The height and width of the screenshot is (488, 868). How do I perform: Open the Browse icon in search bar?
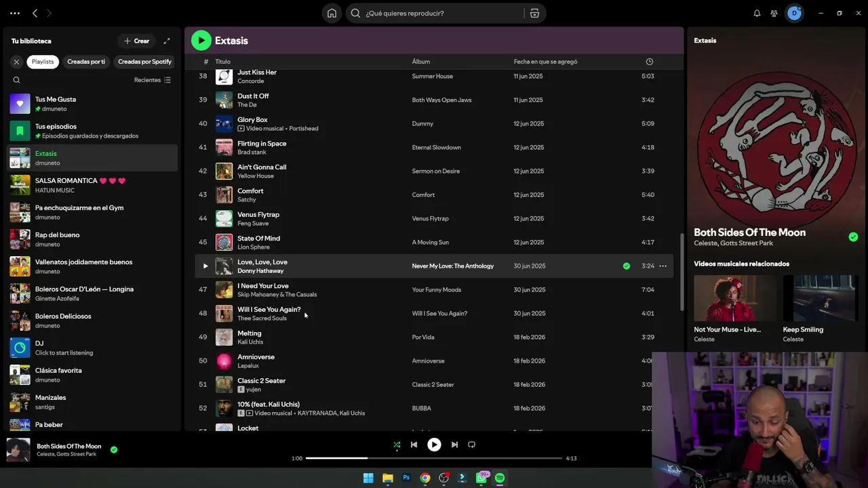tap(534, 13)
